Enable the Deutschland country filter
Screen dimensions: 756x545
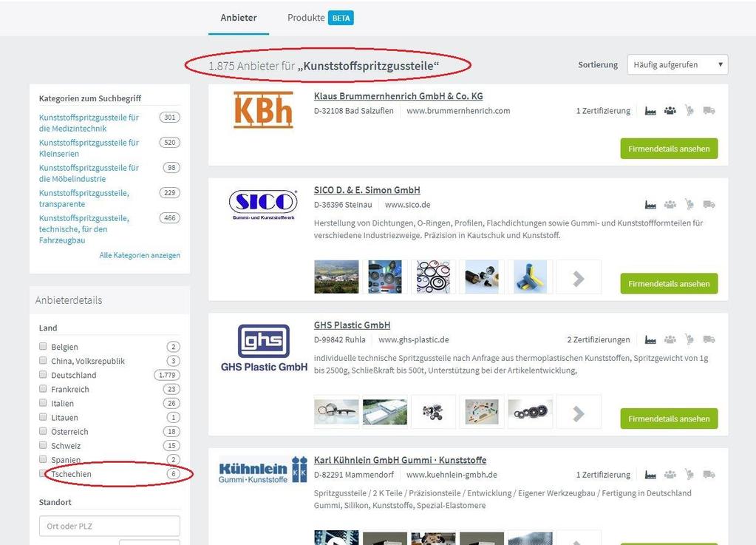[43, 374]
